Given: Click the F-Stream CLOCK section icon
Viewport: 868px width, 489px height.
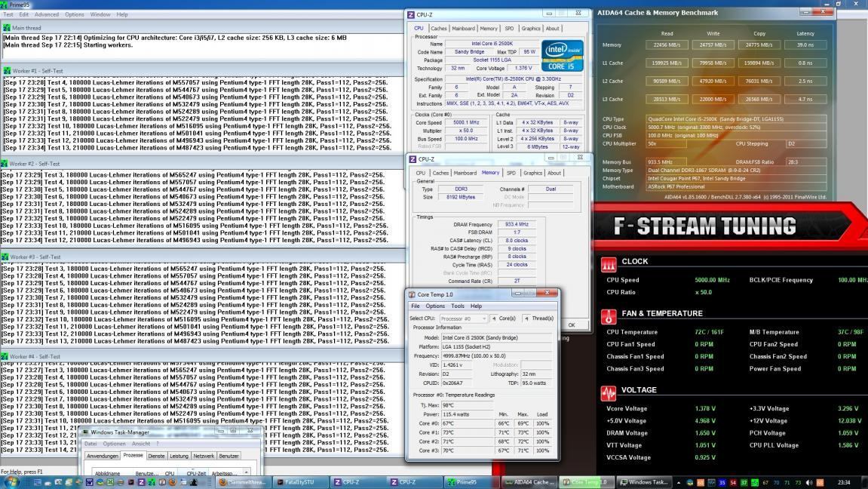Looking at the screenshot, I should [609, 265].
